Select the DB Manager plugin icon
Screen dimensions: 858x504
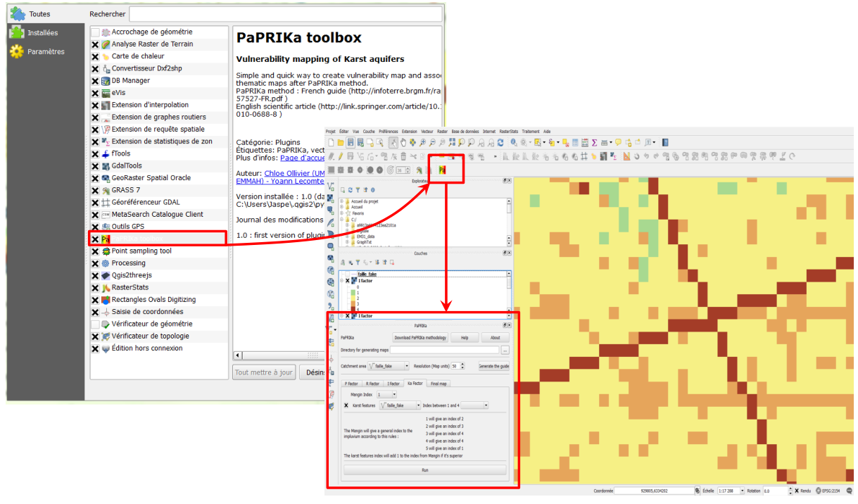tap(106, 80)
